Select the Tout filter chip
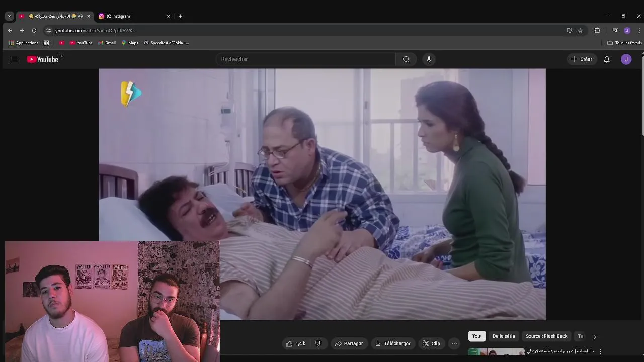Viewport: 644px width, 362px height. (x=477, y=336)
